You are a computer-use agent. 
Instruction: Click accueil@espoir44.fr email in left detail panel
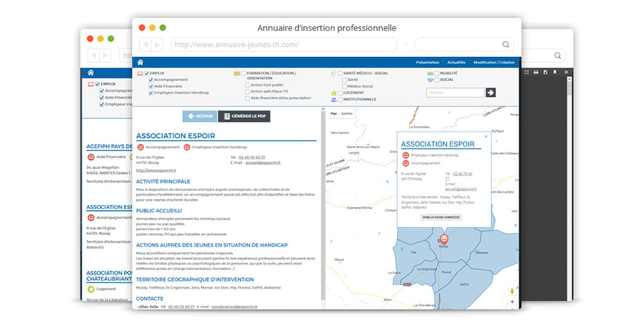(x=263, y=163)
